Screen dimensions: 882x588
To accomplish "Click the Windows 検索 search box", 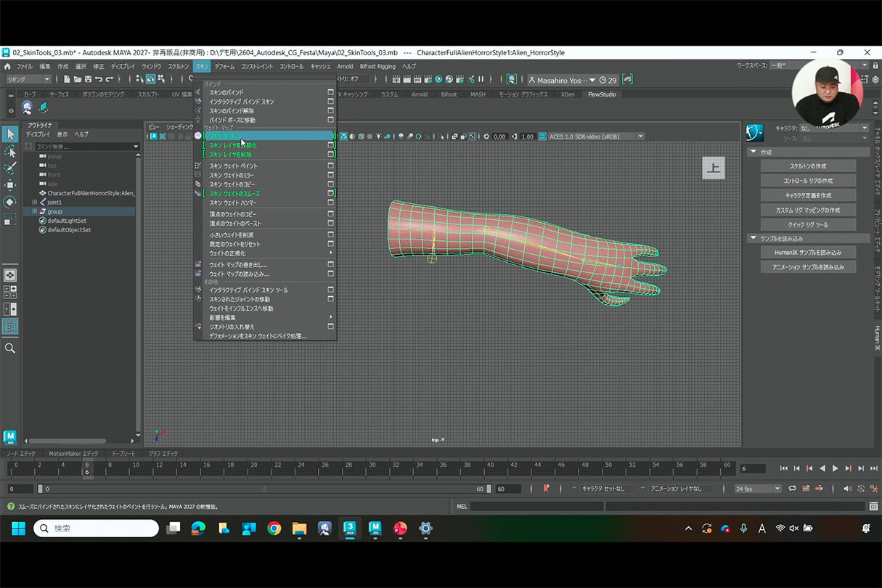I will (97, 528).
